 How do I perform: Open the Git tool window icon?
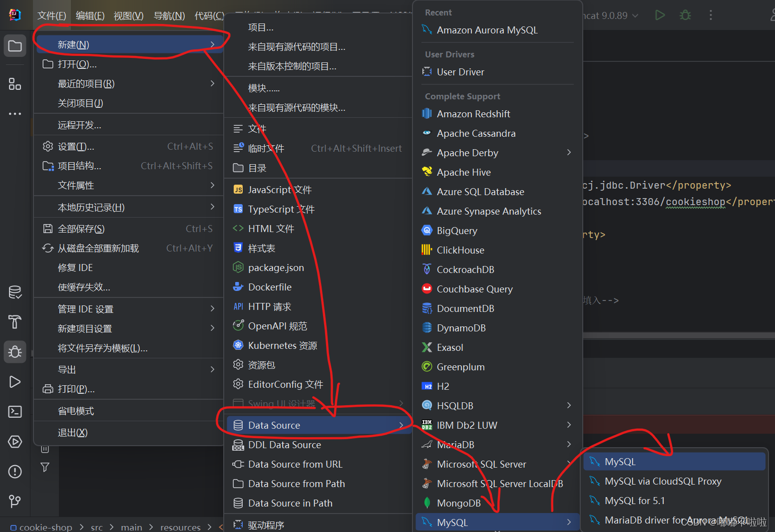click(x=15, y=501)
